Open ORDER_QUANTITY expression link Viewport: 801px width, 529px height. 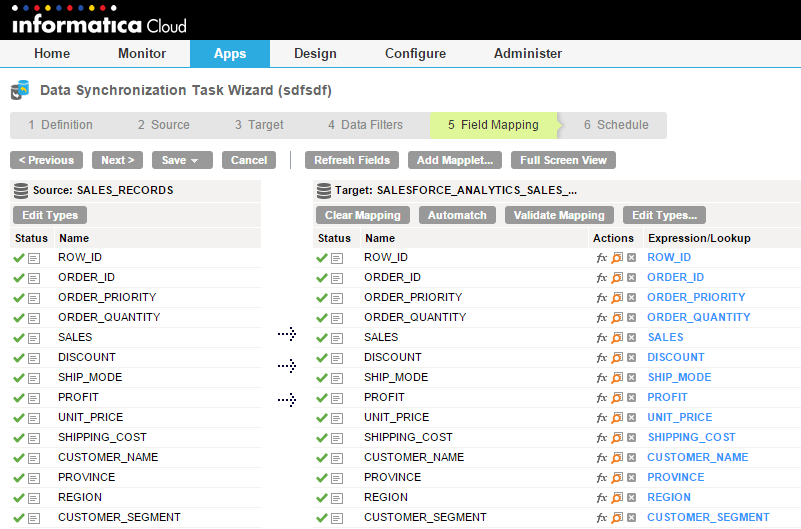pyautogui.click(x=699, y=317)
